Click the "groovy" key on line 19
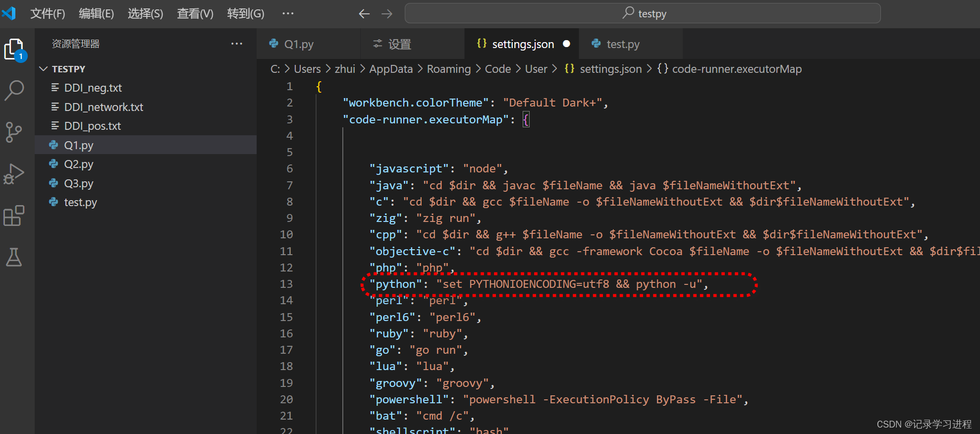This screenshot has height=434, width=980. click(x=395, y=383)
